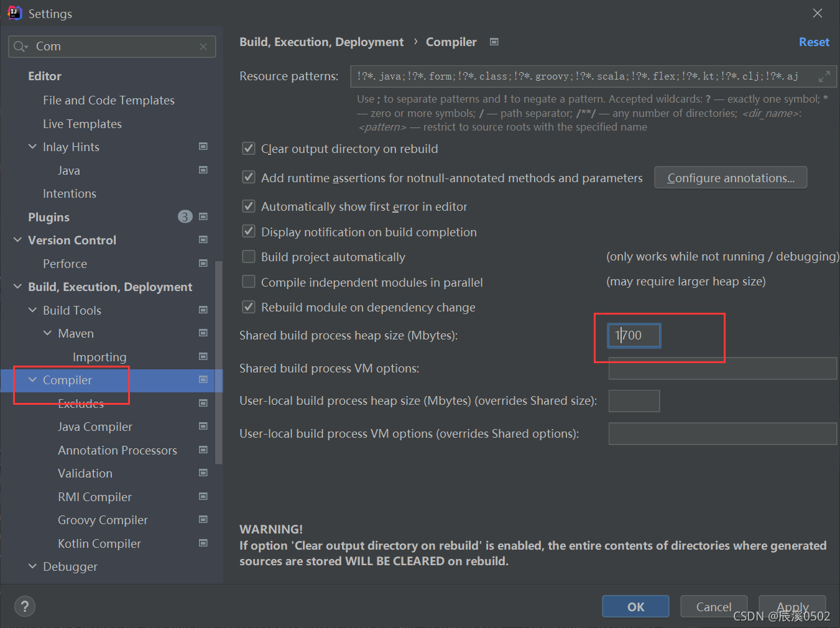Open help with the question mark button
Image resolution: width=840 pixels, height=628 pixels.
pyautogui.click(x=25, y=607)
